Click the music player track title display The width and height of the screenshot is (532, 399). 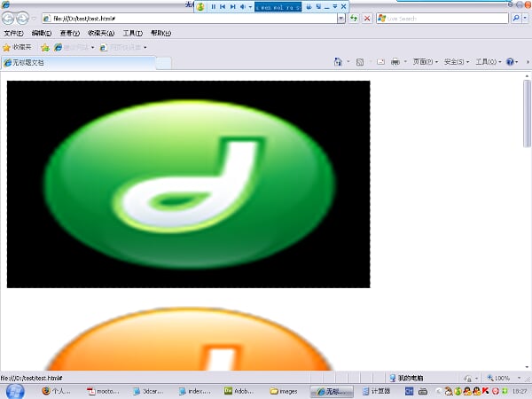[x=278, y=7]
